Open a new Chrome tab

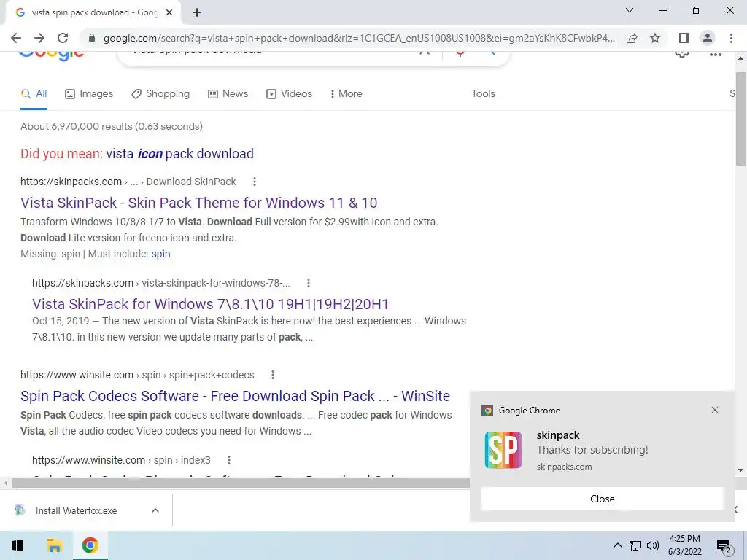coord(197,12)
